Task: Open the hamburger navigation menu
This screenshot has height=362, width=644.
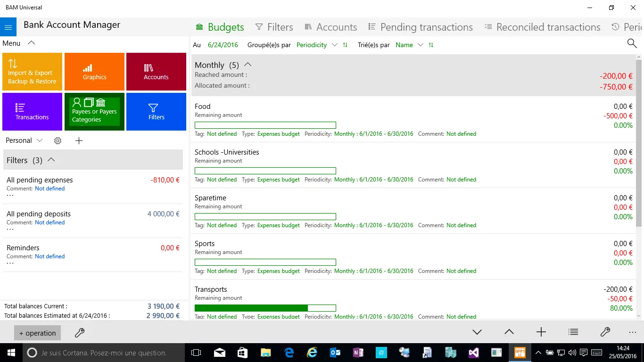Action: 8,27
